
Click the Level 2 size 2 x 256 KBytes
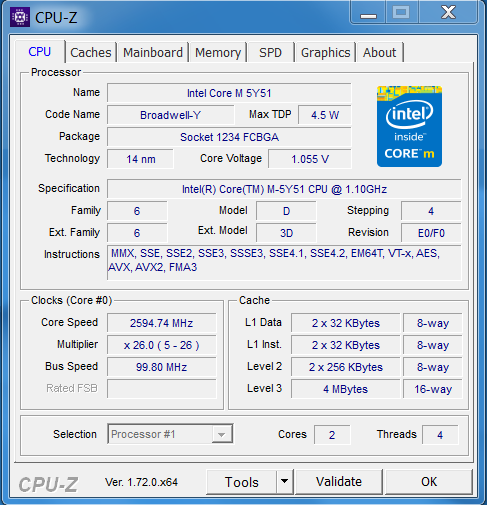(x=346, y=367)
